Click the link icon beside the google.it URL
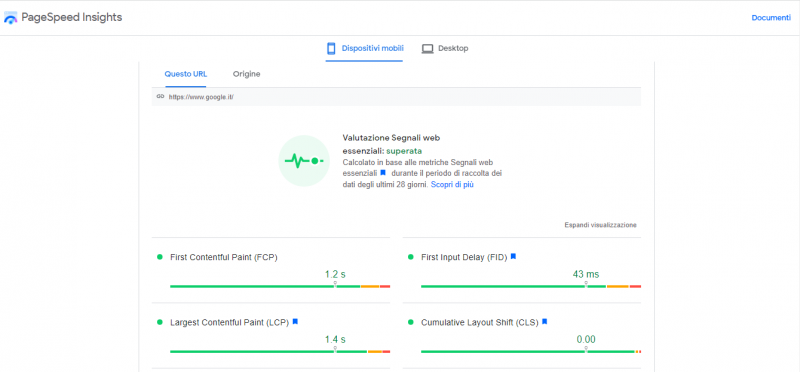The image size is (800, 372). point(160,96)
